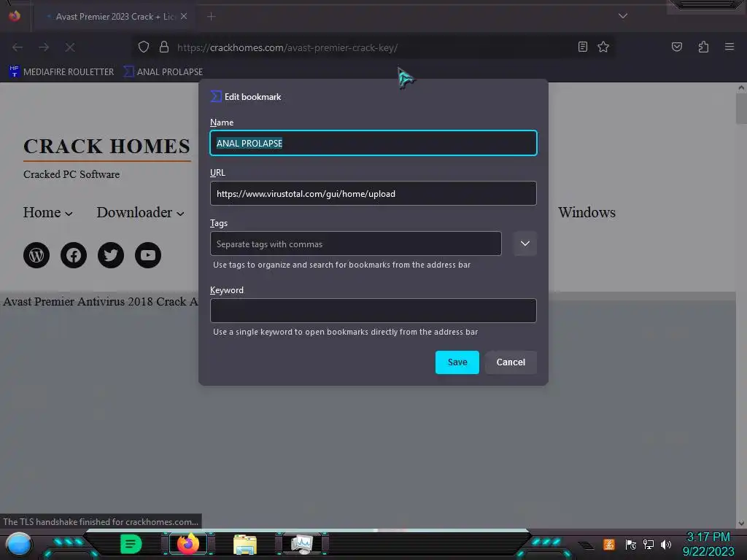
Task: Open the Windows menu item on the page
Action: 587,212
